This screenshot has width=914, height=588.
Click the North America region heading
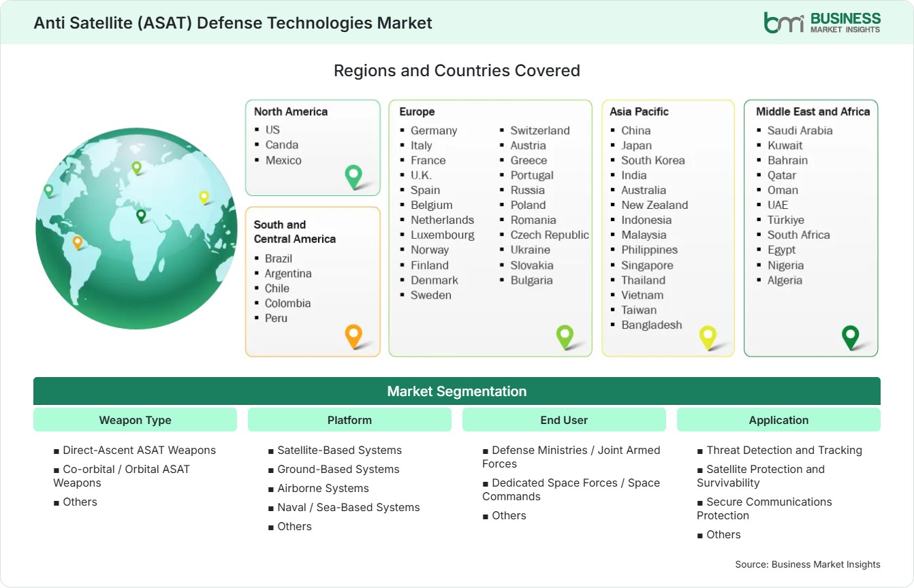click(291, 112)
